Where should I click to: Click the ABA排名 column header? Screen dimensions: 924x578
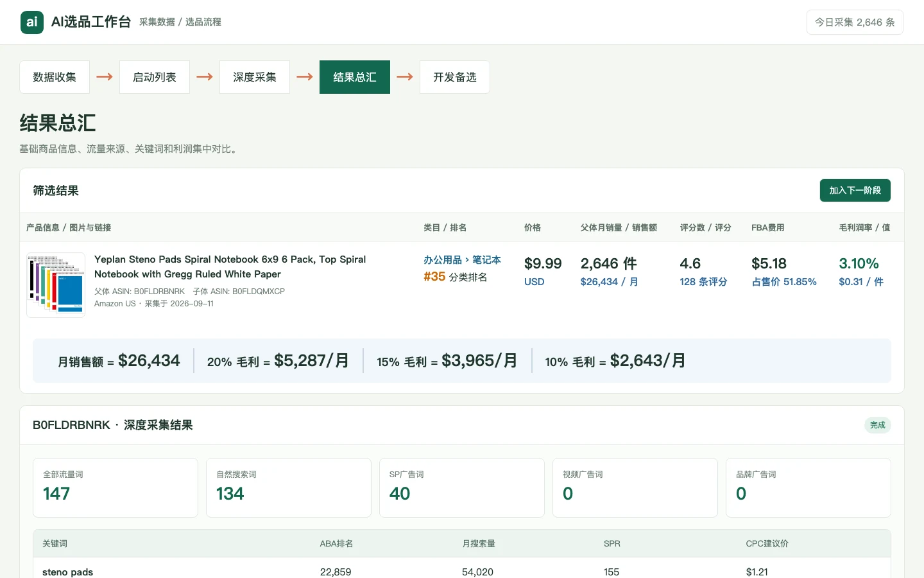pyautogui.click(x=336, y=543)
